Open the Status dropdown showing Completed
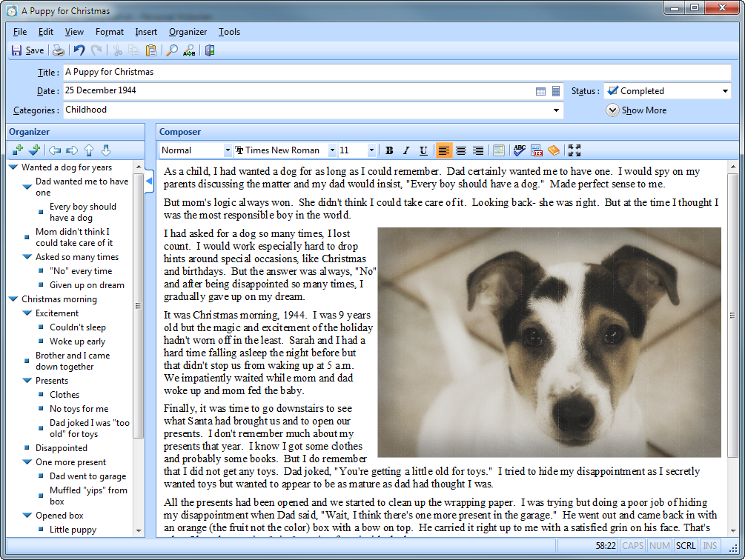The width and height of the screenshot is (745, 560). click(667, 91)
